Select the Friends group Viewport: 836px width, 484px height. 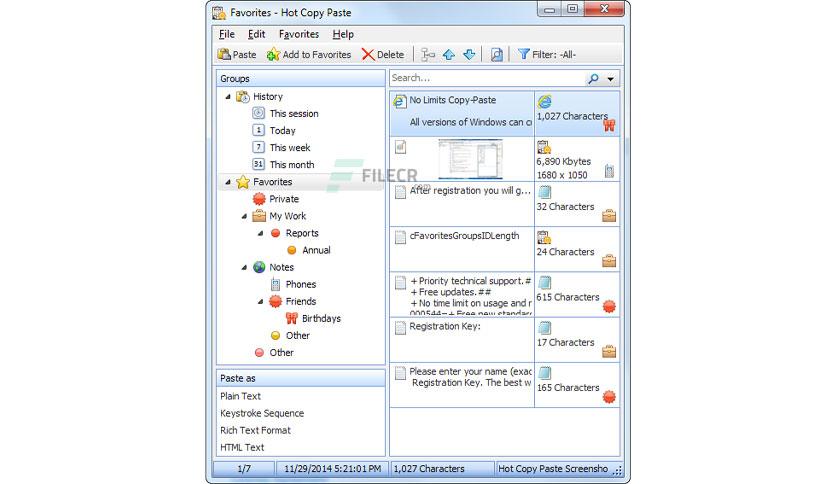pos(301,301)
